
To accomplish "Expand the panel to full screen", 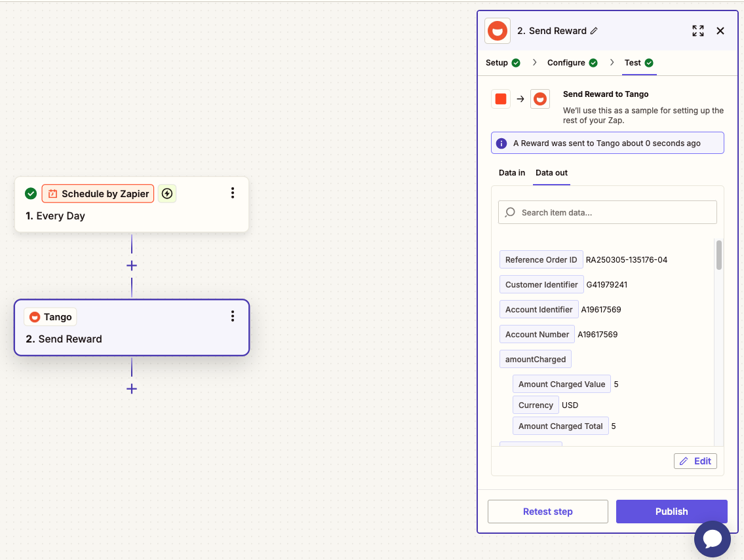I will (x=697, y=31).
